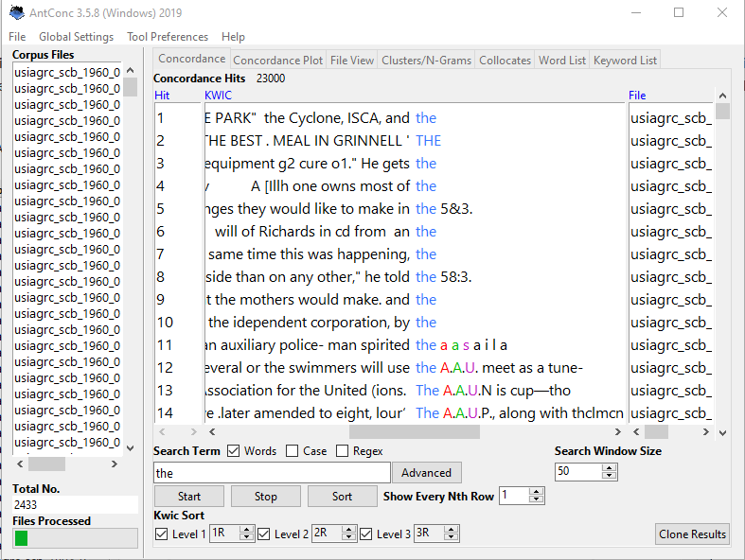The height and width of the screenshot is (560, 745).
Task: Enable the Regex checkbox
Action: click(x=343, y=451)
